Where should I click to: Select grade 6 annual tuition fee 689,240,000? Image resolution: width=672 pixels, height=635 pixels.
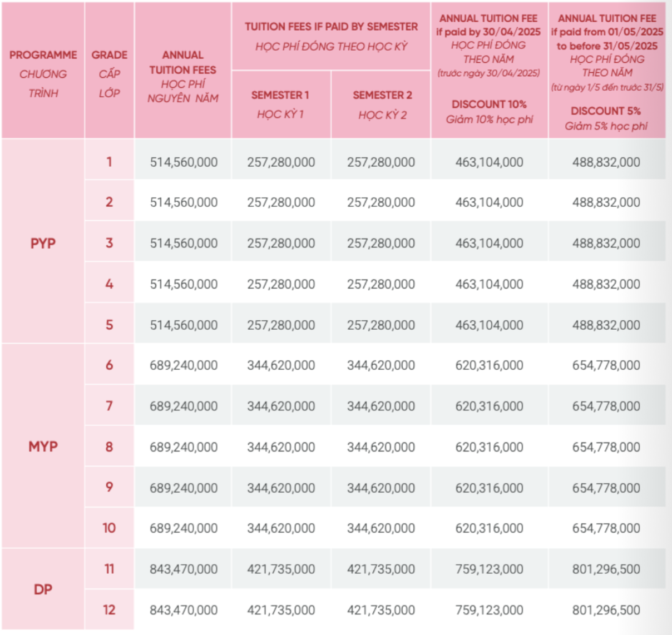tap(184, 365)
